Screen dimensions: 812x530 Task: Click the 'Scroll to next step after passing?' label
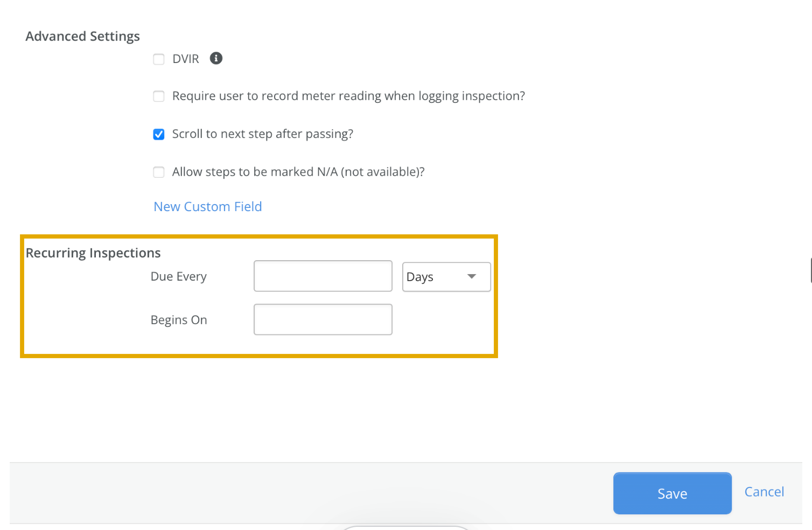263,134
